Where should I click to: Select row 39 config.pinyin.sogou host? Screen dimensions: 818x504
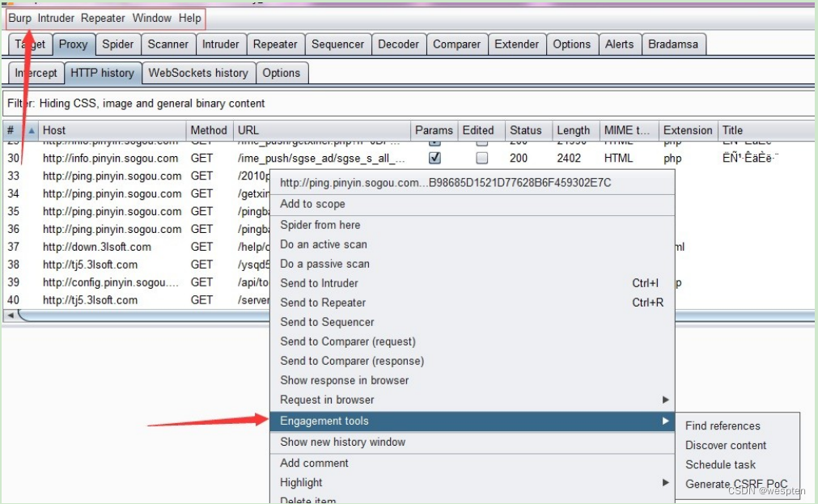[137, 282]
